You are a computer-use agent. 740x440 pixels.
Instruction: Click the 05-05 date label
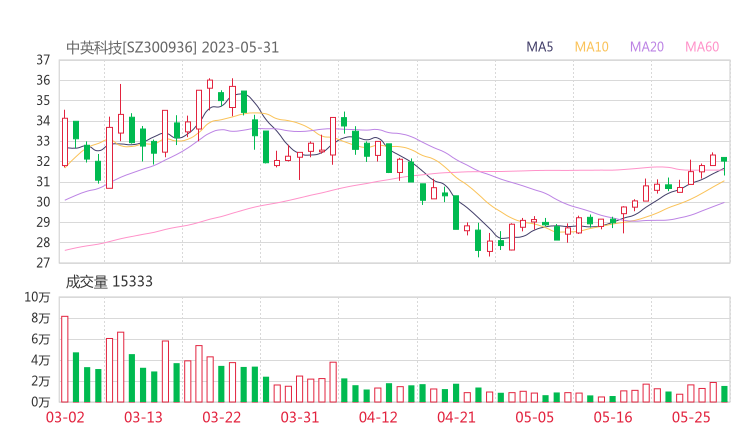tap(535, 417)
